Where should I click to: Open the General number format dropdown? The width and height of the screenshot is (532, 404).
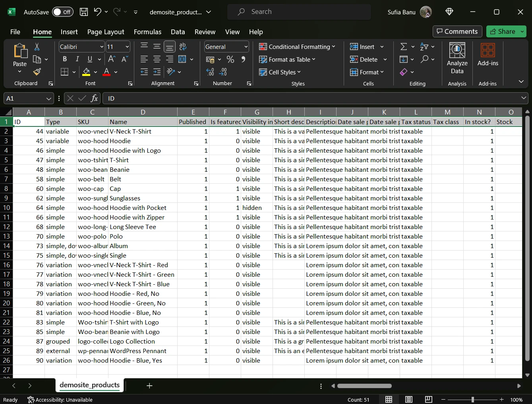tap(246, 47)
